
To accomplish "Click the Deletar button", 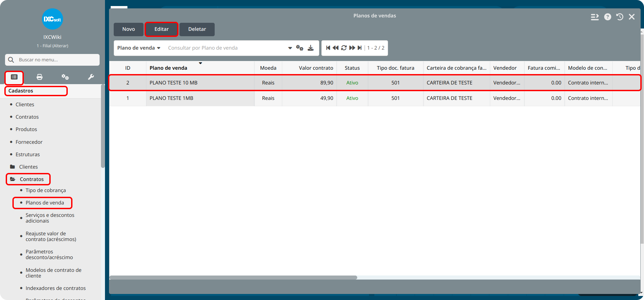I will coord(197,29).
